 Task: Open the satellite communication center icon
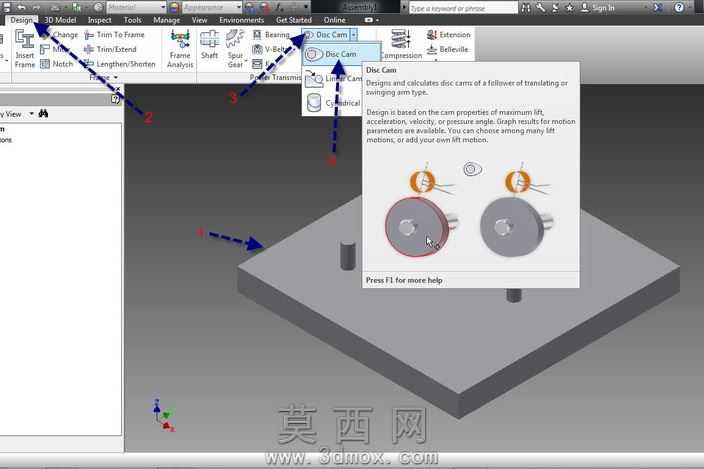click(x=555, y=8)
